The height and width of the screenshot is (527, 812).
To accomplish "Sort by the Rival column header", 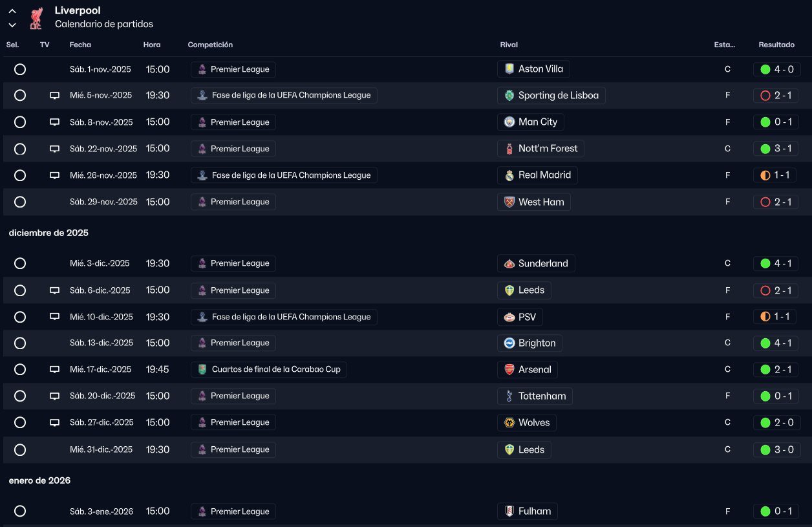I will point(509,45).
